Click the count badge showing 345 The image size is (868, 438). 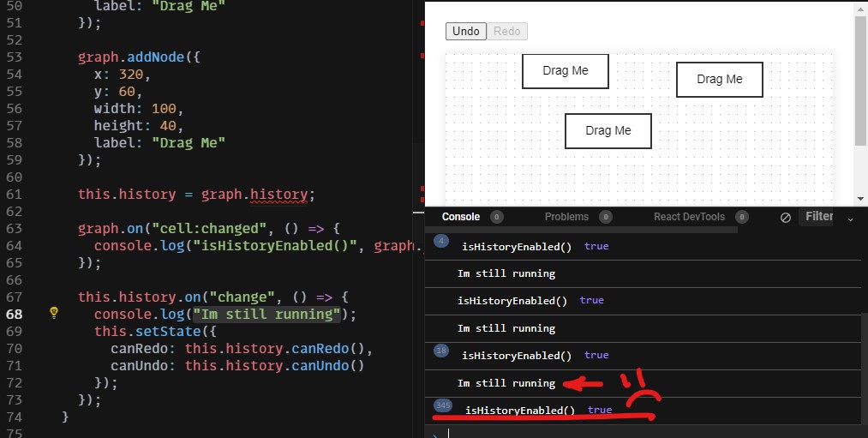443,406
